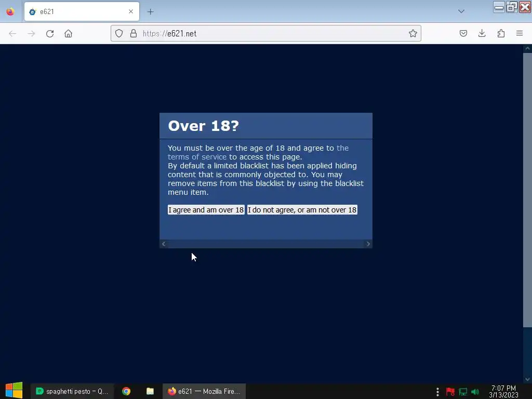532x399 pixels.
Task: Open File Explorer from taskbar
Action: [150, 391]
